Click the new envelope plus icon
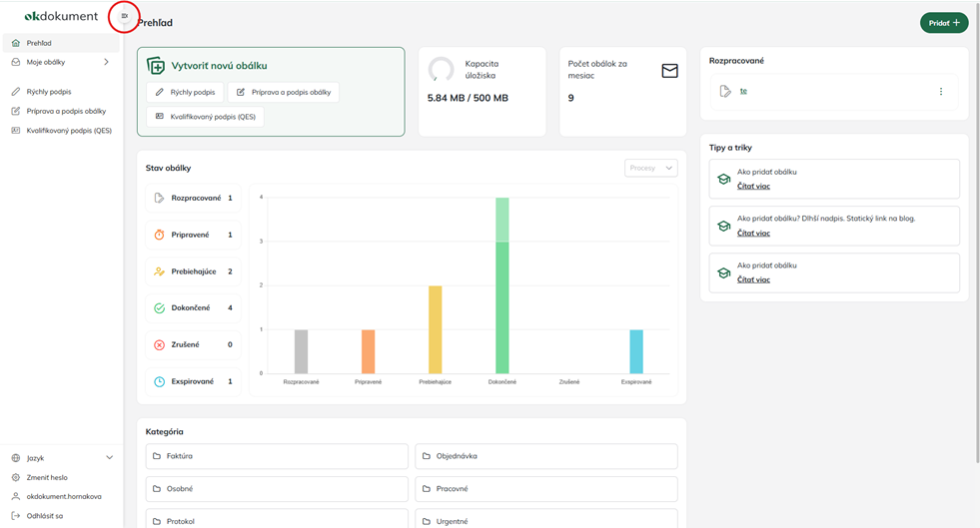 click(x=156, y=66)
